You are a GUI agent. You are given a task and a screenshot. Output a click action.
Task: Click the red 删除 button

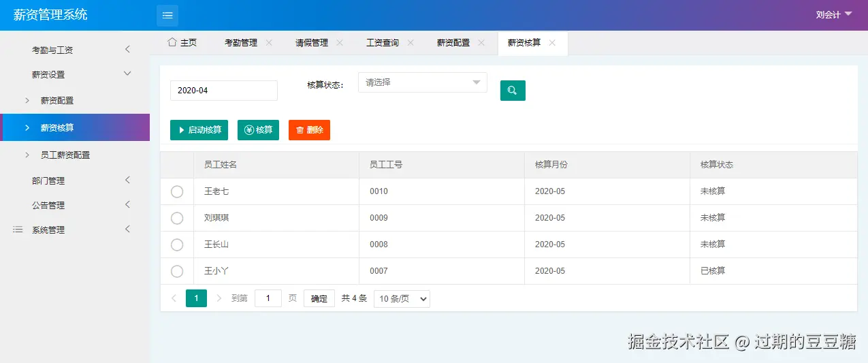[x=309, y=129]
